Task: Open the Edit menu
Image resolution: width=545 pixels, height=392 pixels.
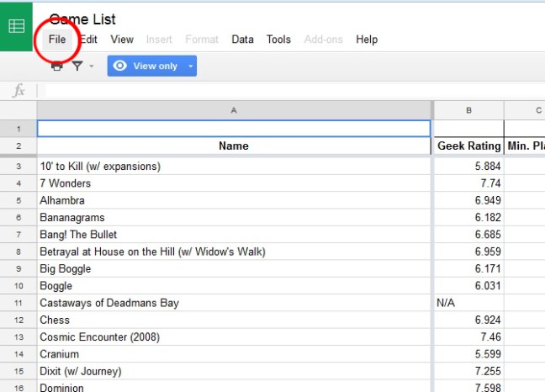Action: click(89, 40)
